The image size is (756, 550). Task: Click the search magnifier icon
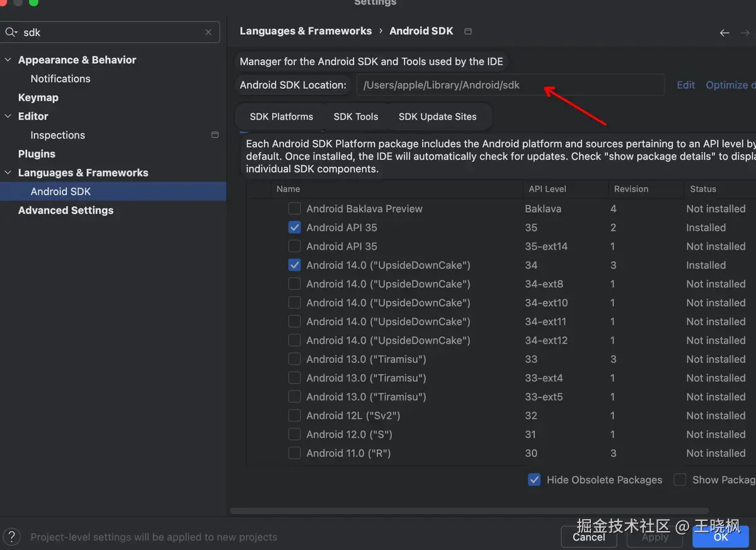(x=11, y=32)
